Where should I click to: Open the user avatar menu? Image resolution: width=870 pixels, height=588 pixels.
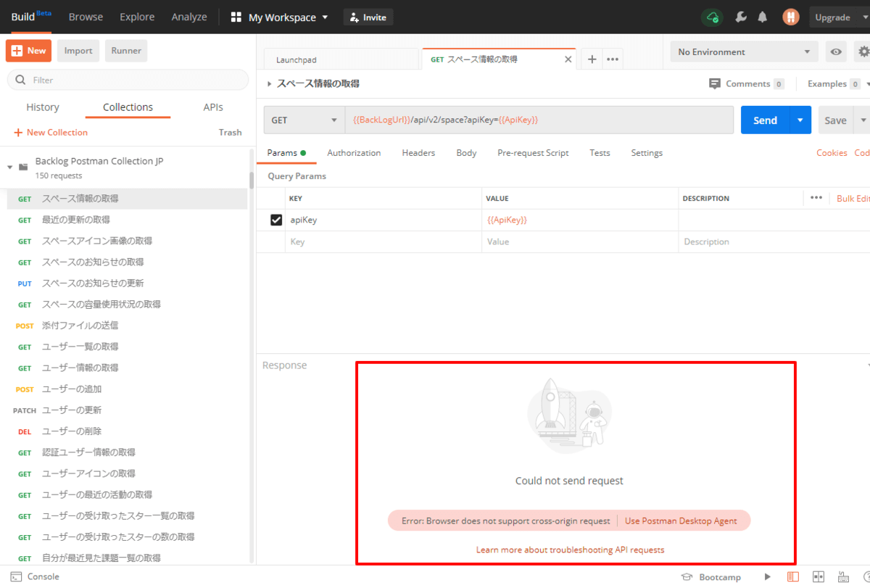(791, 17)
